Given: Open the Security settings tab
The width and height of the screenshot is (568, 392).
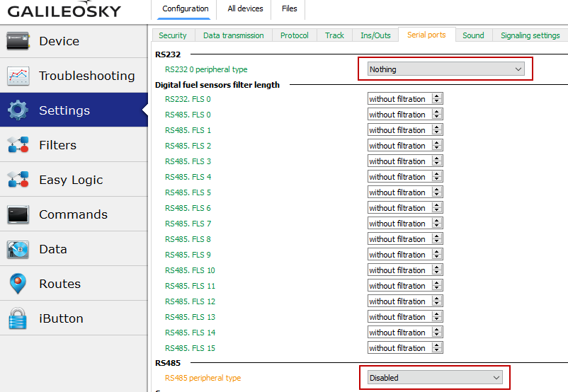Looking at the screenshot, I should [172, 35].
